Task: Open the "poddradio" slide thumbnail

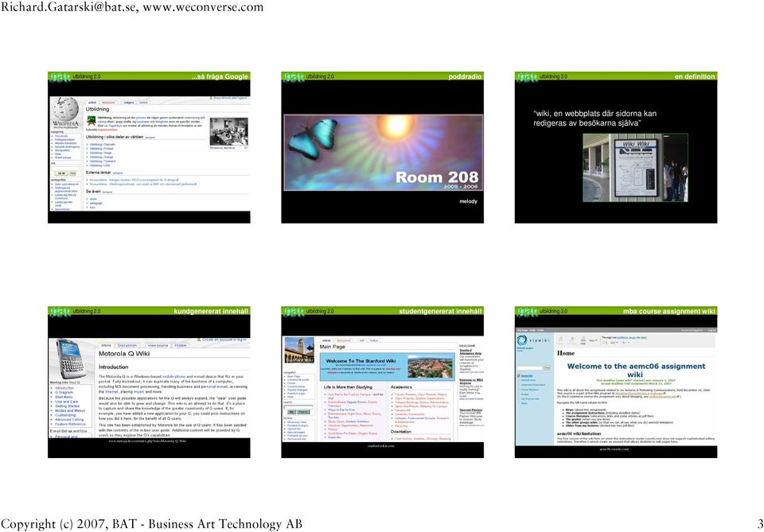Action: (x=383, y=147)
